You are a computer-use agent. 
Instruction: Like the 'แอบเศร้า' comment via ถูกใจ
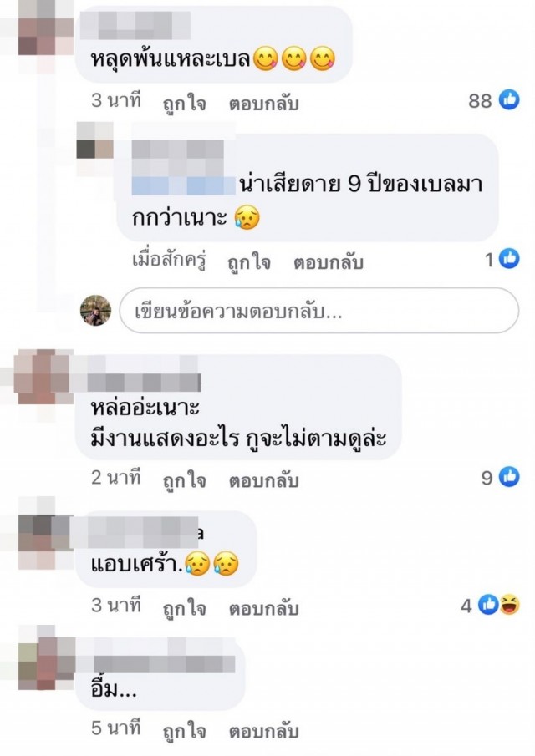tap(184, 608)
